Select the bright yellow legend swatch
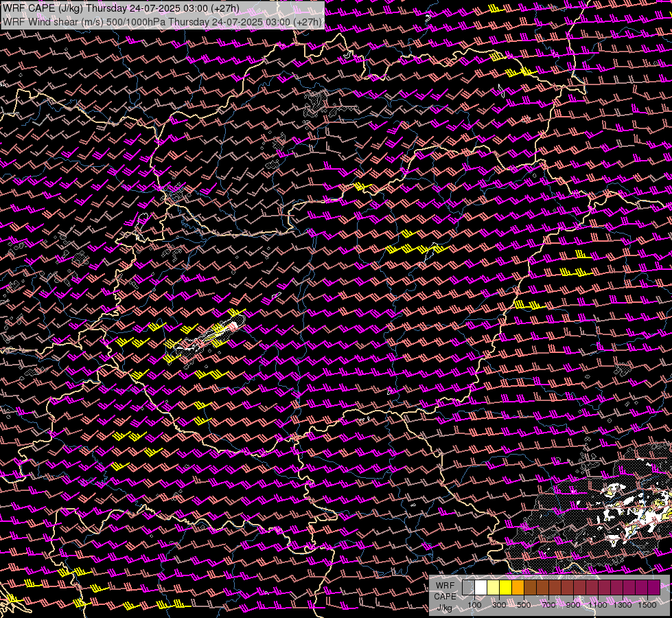This screenshot has width=672, height=618. 506,587
